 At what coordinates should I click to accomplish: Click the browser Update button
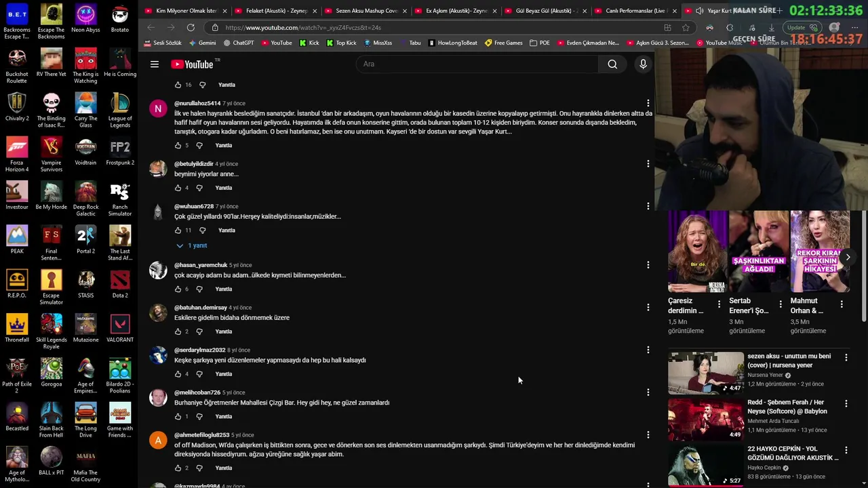pyautogui.click(x=803, y=28)
